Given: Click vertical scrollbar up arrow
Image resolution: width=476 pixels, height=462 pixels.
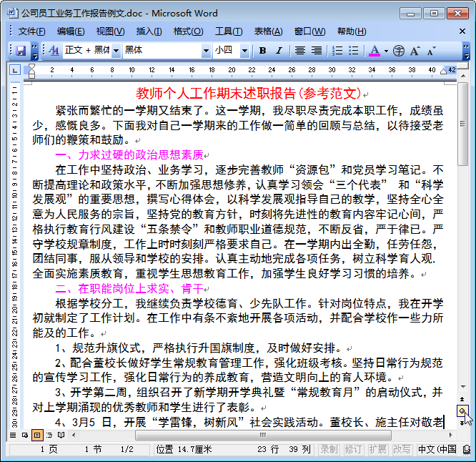Looking at the screenshot, I should click(463, 76).
